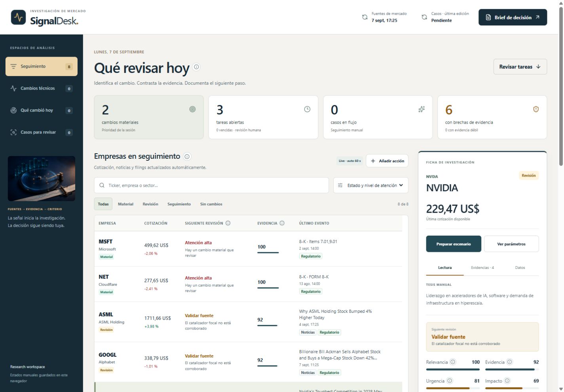Toggle the Live auto 60 s refresh badge

(350, 161)
